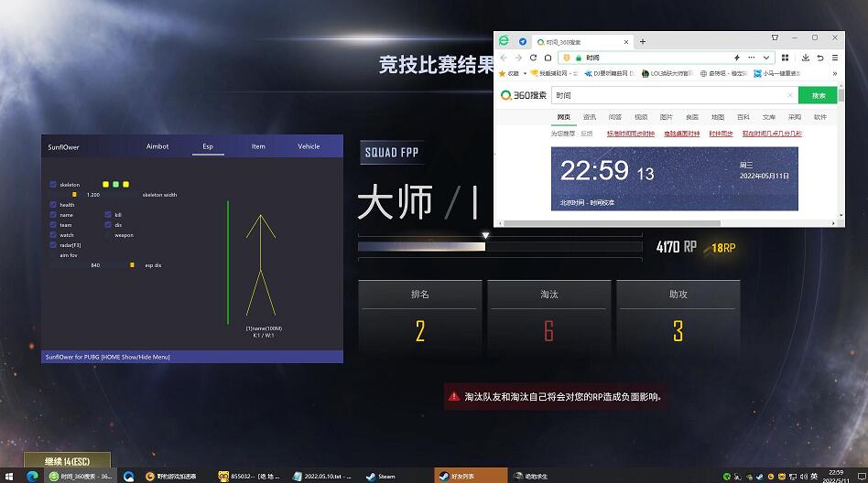Select the 视频 search category tab
Image resolution: width=868 pixels, height=483 pixels.
[641, 117]
